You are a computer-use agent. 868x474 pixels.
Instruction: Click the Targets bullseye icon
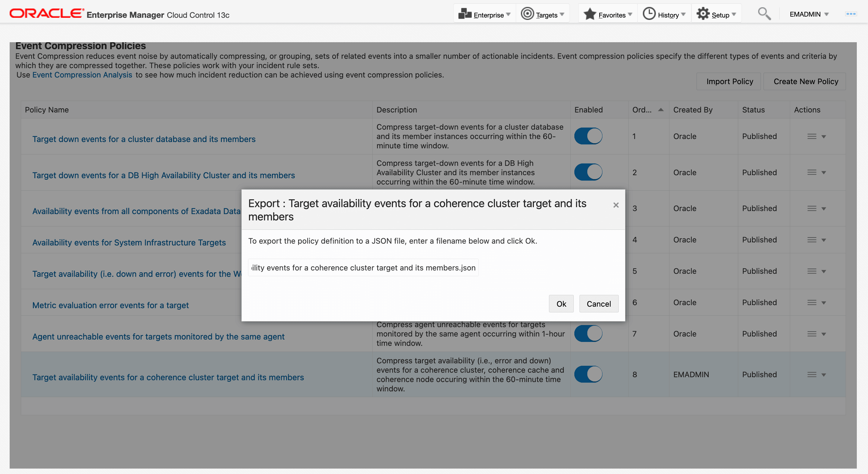(527, 14)
